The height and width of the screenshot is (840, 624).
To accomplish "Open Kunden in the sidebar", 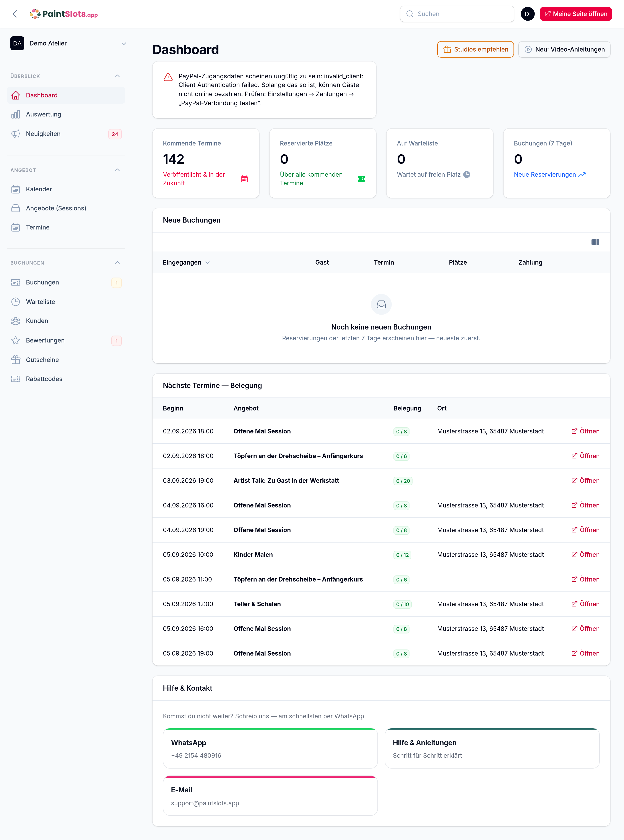I will (66, 321).
